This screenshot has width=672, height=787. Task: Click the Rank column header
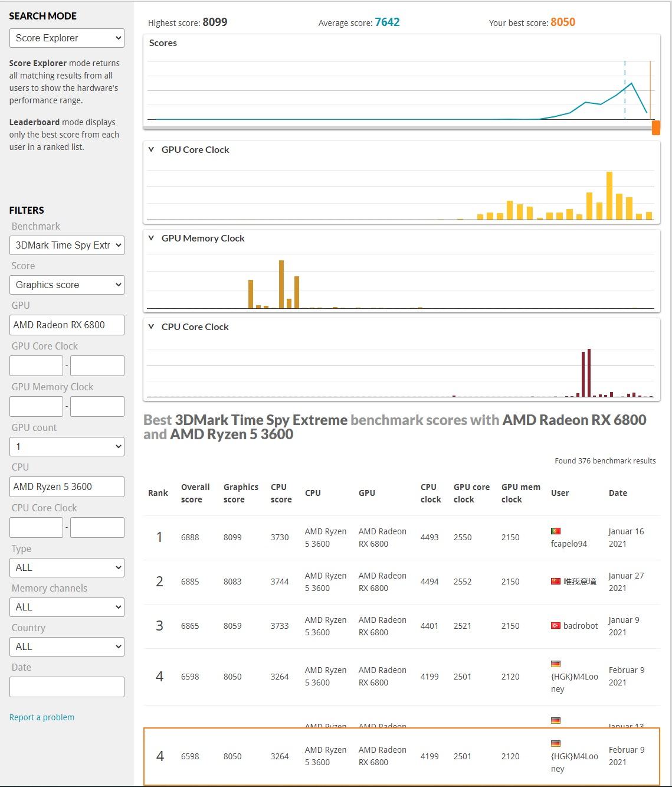click(x=158, y=493)
